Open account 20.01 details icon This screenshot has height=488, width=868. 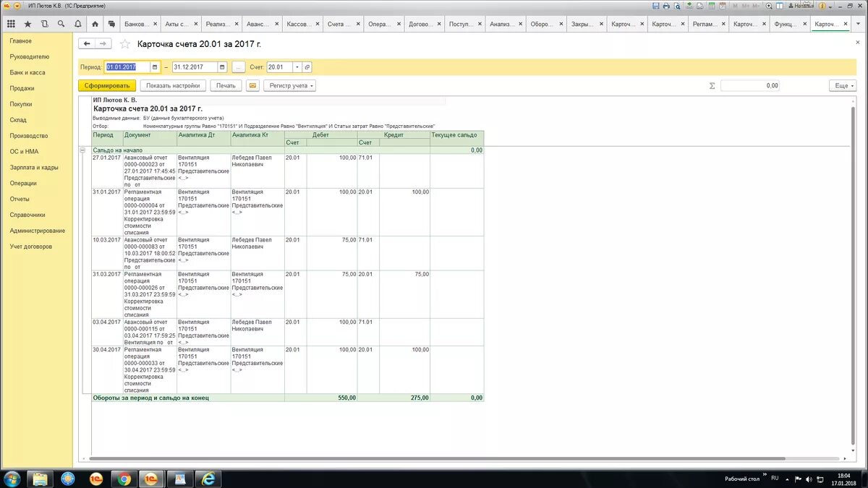point(307,67)
